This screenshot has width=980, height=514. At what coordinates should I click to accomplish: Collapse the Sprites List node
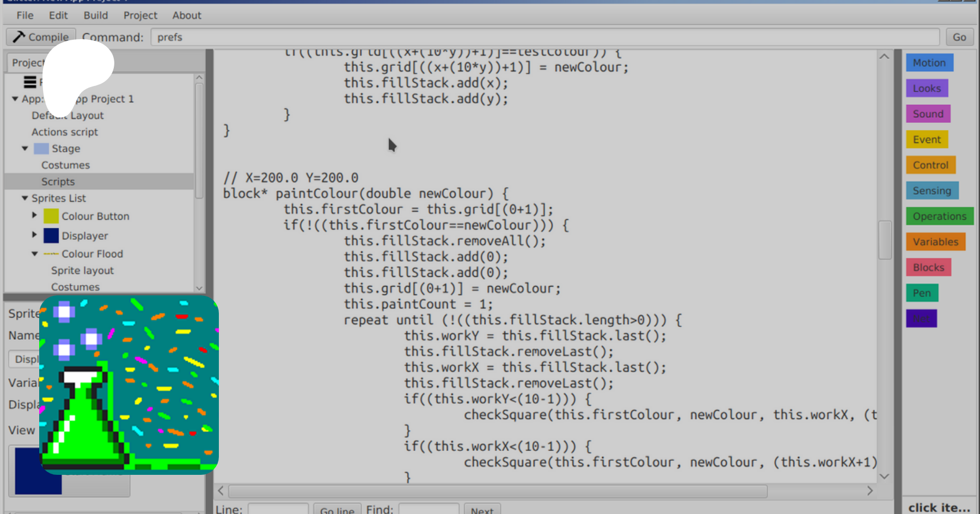coord(24,199)
